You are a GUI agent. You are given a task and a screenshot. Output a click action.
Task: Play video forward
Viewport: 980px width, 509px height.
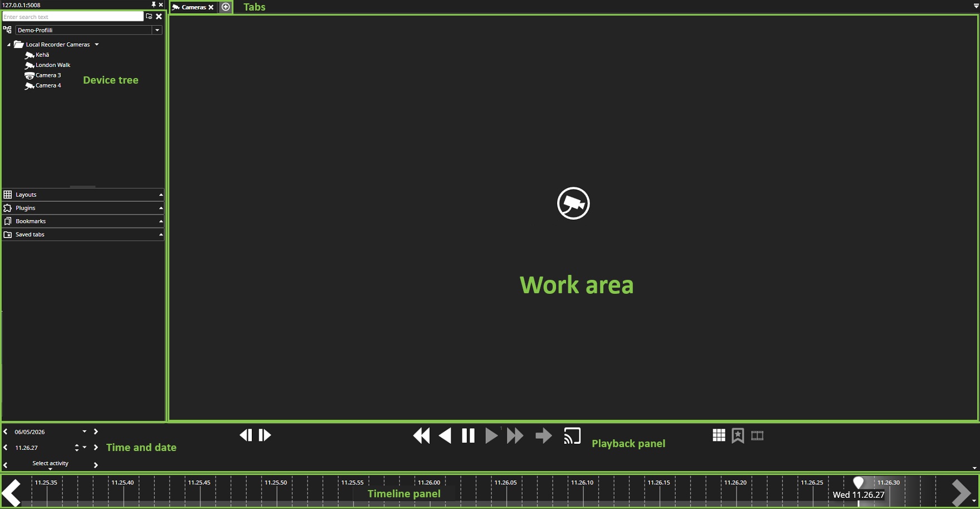click(x=491, y=435)
